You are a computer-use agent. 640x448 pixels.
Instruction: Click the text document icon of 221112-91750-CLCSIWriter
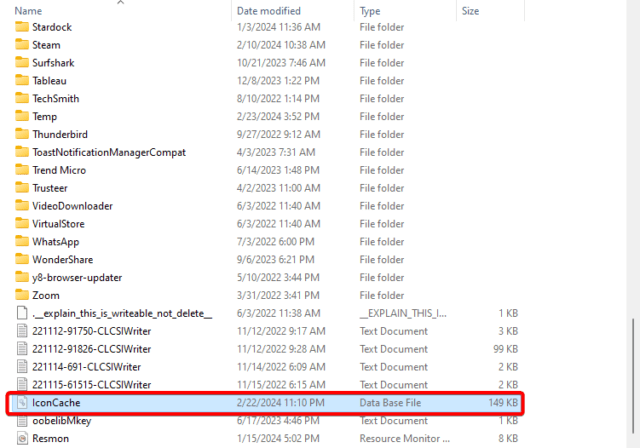click(22, 331)
